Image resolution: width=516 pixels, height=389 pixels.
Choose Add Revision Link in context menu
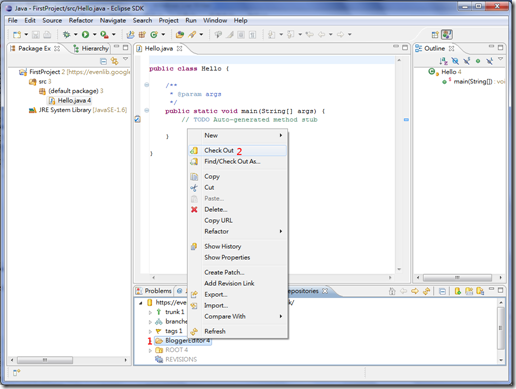click(x=238, y=284)
